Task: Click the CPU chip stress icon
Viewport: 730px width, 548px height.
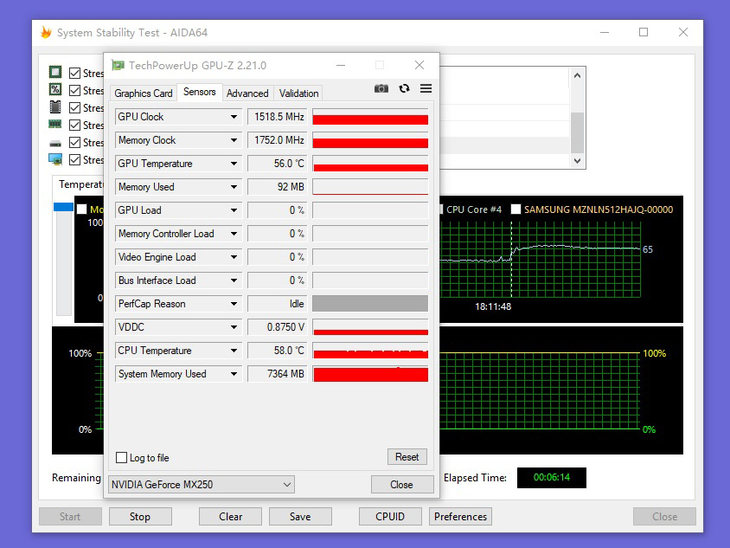Action: [55, 72]
